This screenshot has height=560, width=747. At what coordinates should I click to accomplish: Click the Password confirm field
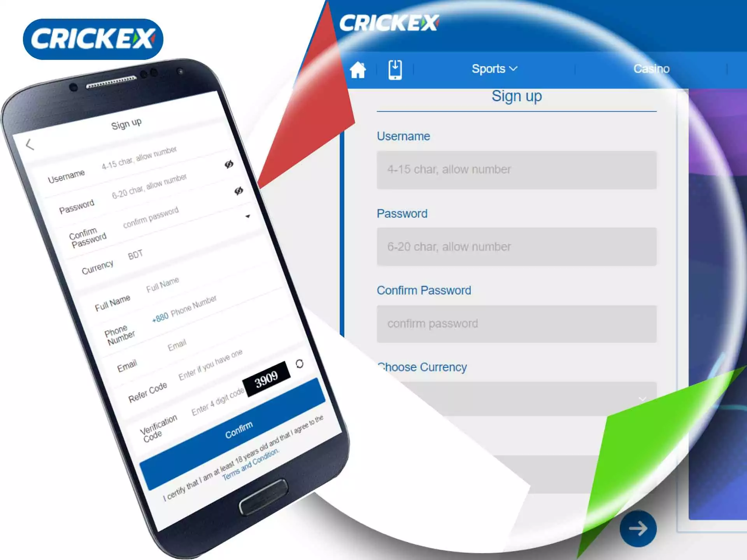[x=516, y=323]
